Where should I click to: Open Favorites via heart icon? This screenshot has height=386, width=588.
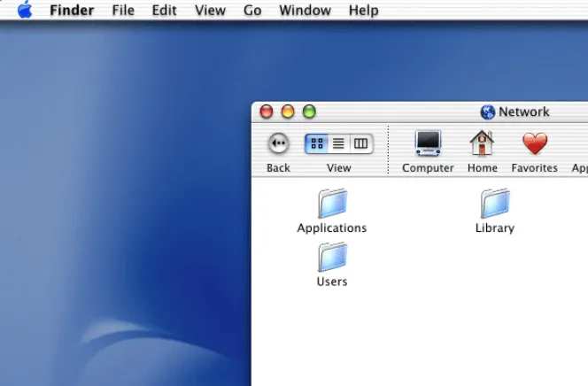click(x=535, y=143)
